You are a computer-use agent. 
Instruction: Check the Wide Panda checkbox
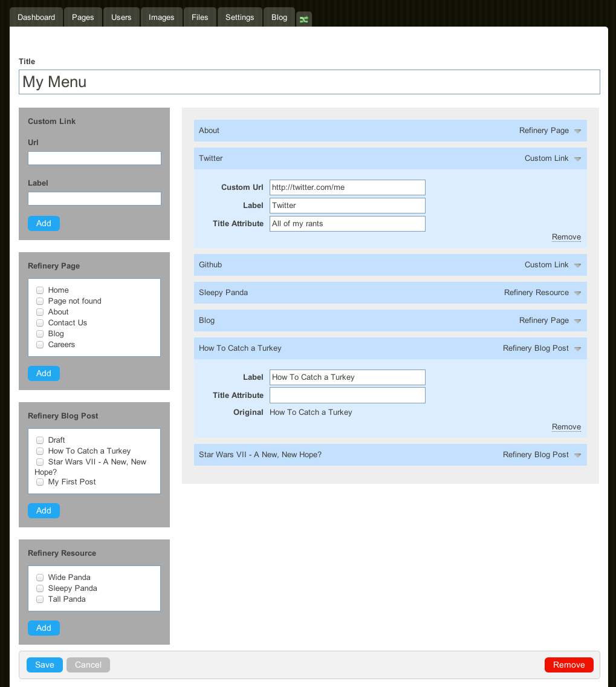40,578
